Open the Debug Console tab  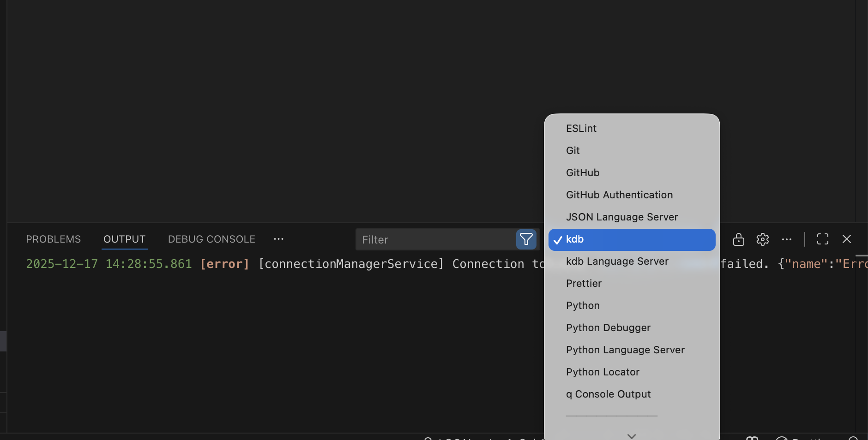(211, 239)
